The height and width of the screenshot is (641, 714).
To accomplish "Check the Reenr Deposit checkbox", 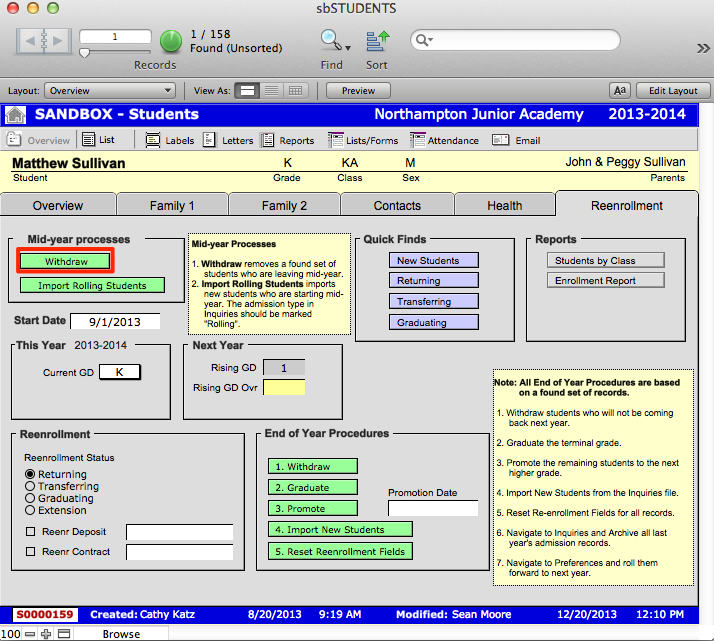I will 30,532.
